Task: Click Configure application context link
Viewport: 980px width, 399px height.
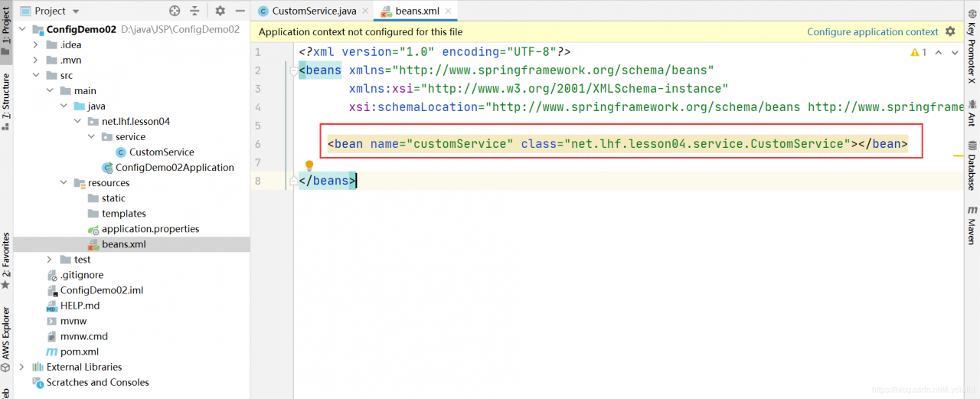Action: [872, 31]
